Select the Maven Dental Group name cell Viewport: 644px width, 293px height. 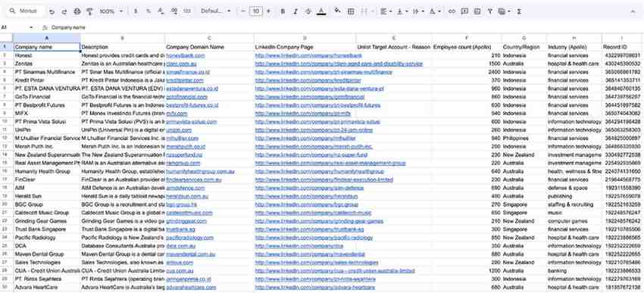pyautogui.click(x=46, y=254)
